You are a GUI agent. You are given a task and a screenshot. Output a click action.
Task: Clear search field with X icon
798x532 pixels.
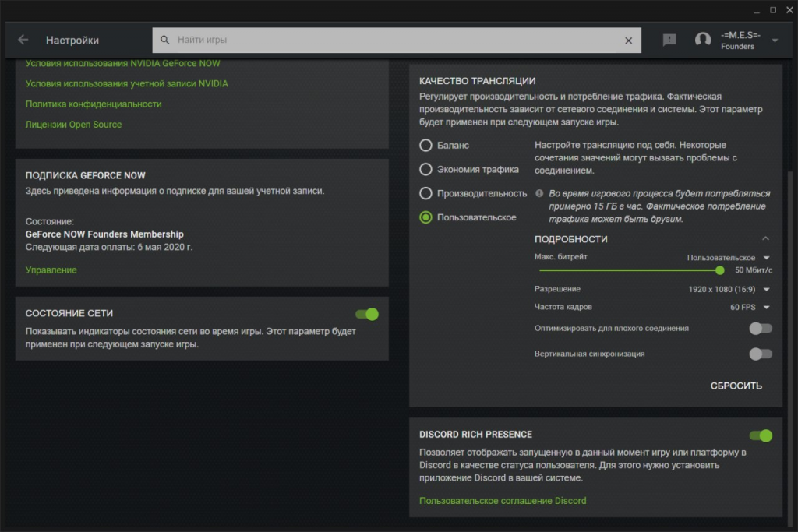629,40
